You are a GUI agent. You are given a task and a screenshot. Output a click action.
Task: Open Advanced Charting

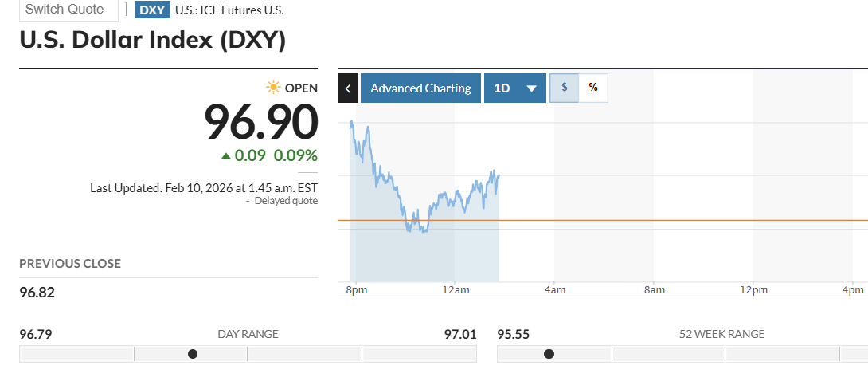[420, 88]
